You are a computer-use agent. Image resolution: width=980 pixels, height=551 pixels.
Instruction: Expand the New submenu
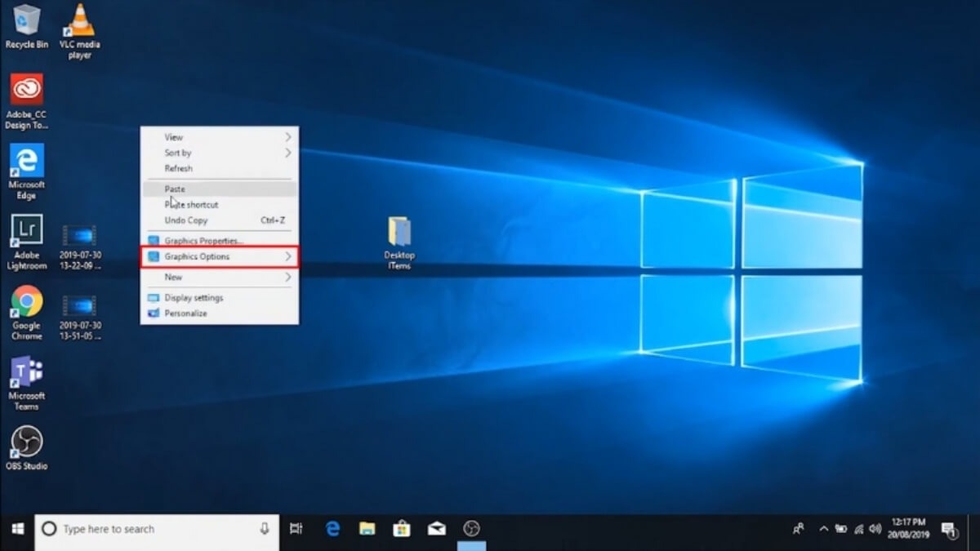click(x=220, y=278)
